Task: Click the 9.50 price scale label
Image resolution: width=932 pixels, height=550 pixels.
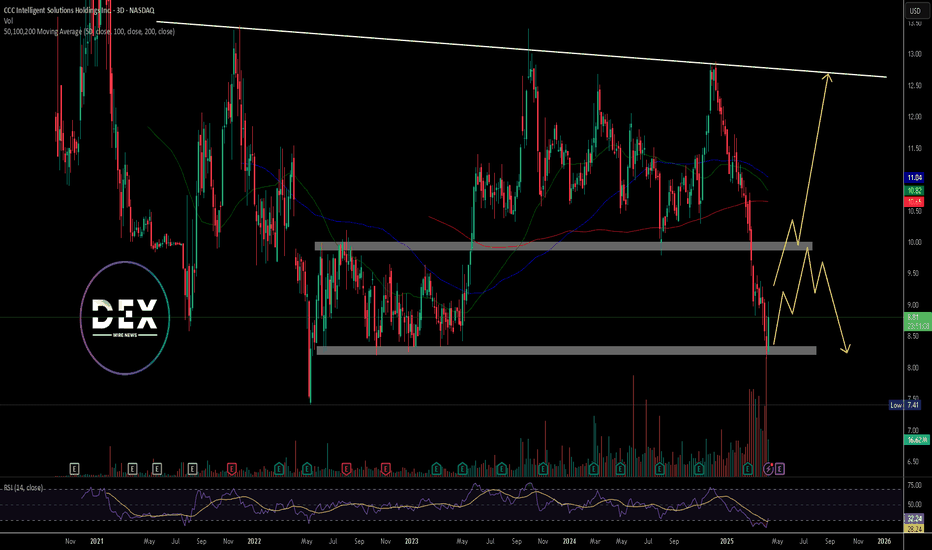Action: click(914, 274)
